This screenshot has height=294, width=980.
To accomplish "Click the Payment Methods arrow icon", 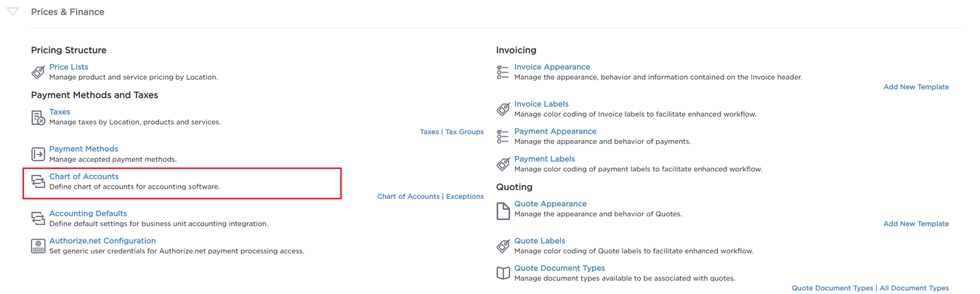I will pos(38,154).
